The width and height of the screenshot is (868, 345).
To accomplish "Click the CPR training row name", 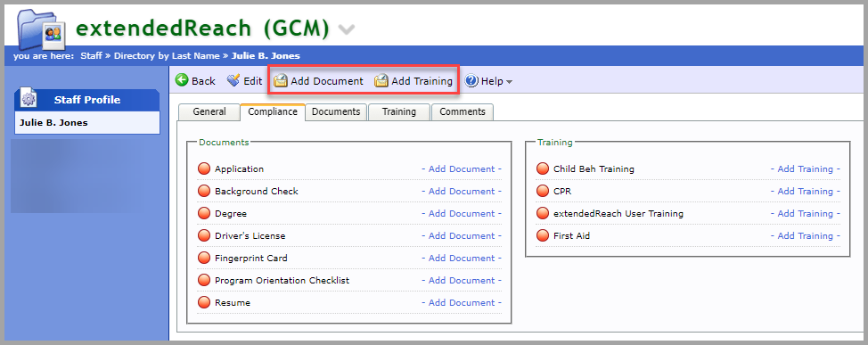I will point(562,191).
